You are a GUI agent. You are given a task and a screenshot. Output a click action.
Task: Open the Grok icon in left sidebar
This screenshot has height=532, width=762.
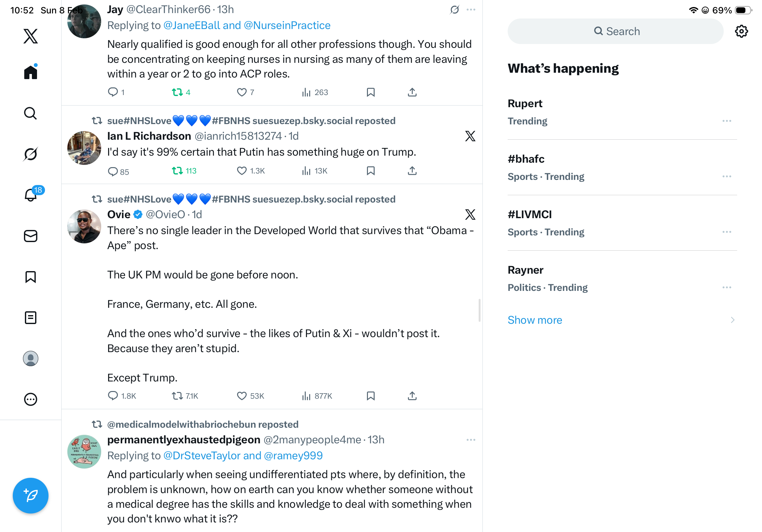coord(31,154)
